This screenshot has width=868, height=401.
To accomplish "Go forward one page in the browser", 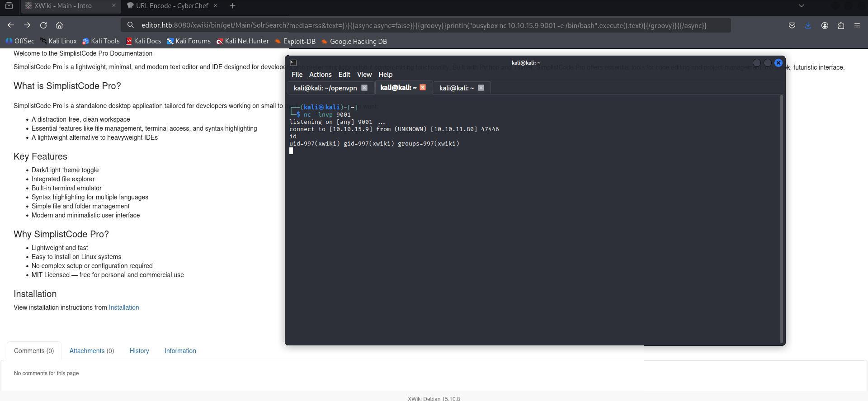I will pyautogui.click(x=27, y=25).
